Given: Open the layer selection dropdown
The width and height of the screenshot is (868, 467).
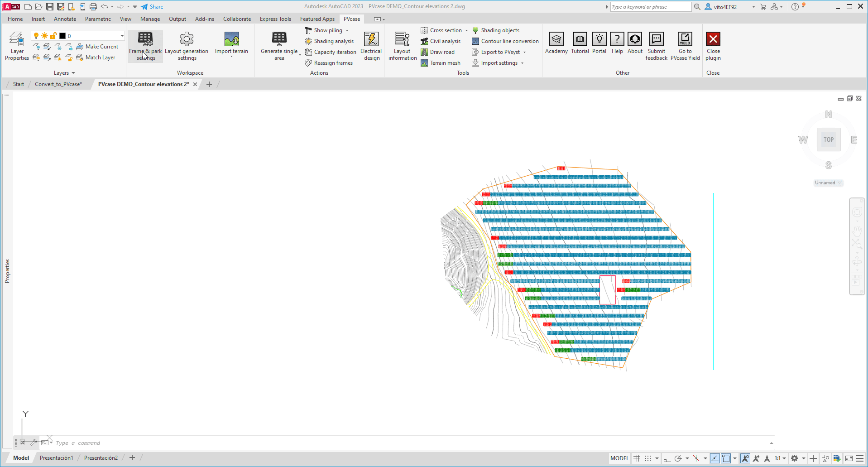Looking at the screenshot, I should [x=121, y=35].
